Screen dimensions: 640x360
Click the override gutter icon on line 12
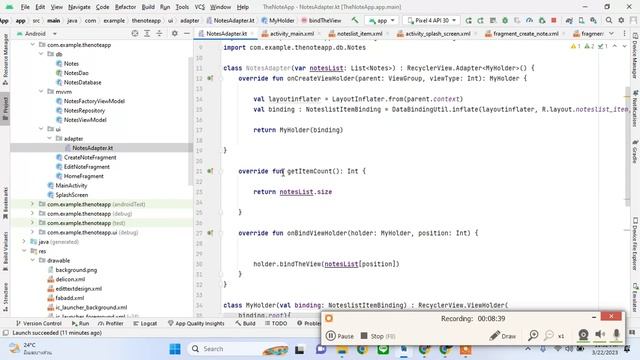pyautogui.click(x=210, y=78)
